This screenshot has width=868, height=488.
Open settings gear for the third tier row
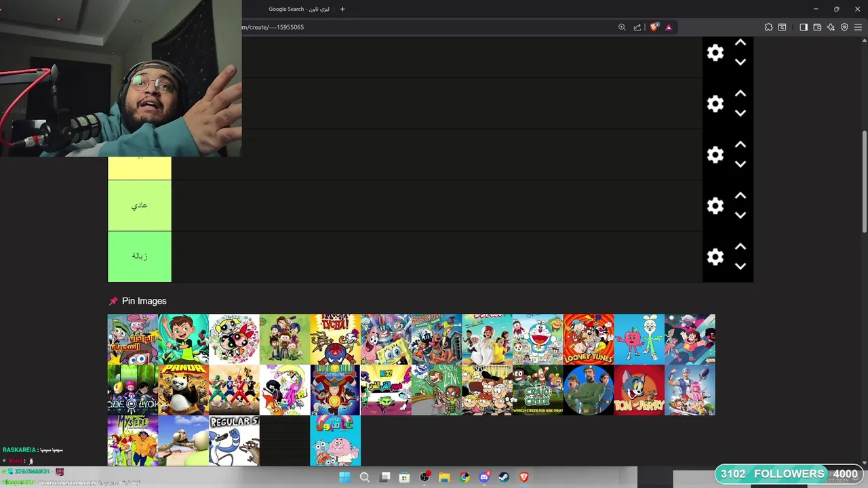715,155
